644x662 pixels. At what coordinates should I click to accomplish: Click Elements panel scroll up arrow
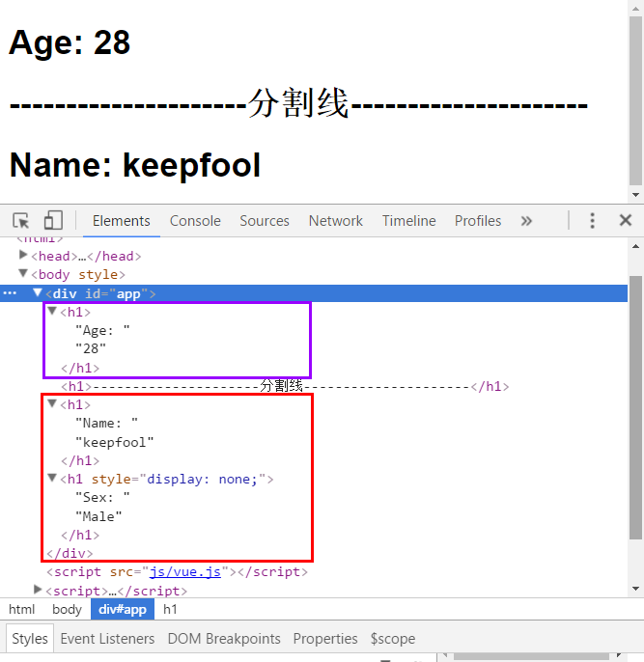pyautogui.click(x=635, y=246)
